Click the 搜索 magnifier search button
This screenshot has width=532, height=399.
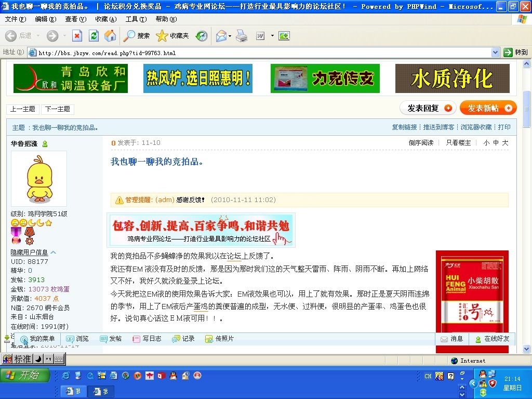[x=137, y=36]
